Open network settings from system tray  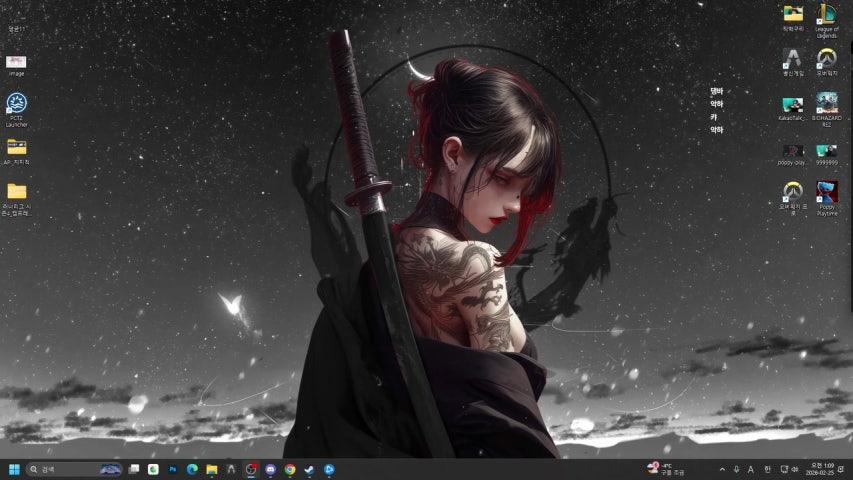pyautogui.click(x=784, y=469)
